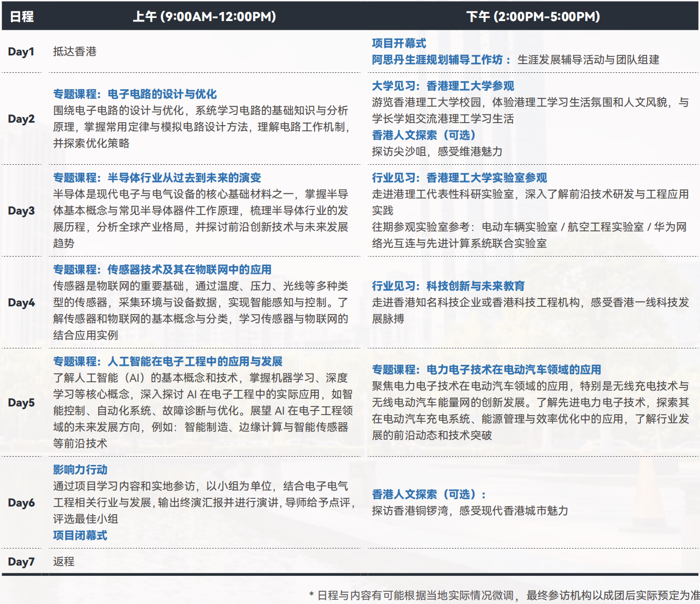Viewport: 700px width, 604px height.
Task: Click the 学长学姐交流港理工学习生活 line
Action: (443, 119)
